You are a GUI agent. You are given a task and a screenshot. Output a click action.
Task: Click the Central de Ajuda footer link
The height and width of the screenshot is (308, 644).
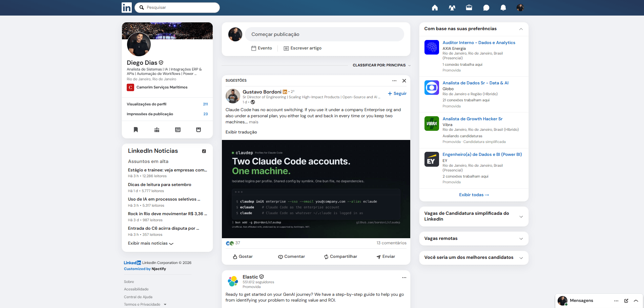click(x=138, y=297)
